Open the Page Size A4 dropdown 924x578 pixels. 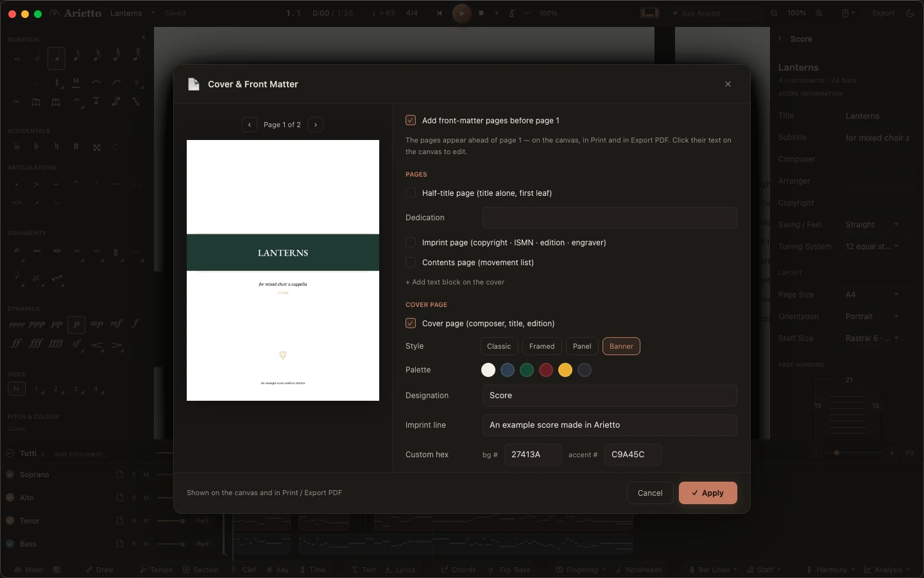(872, 294)
